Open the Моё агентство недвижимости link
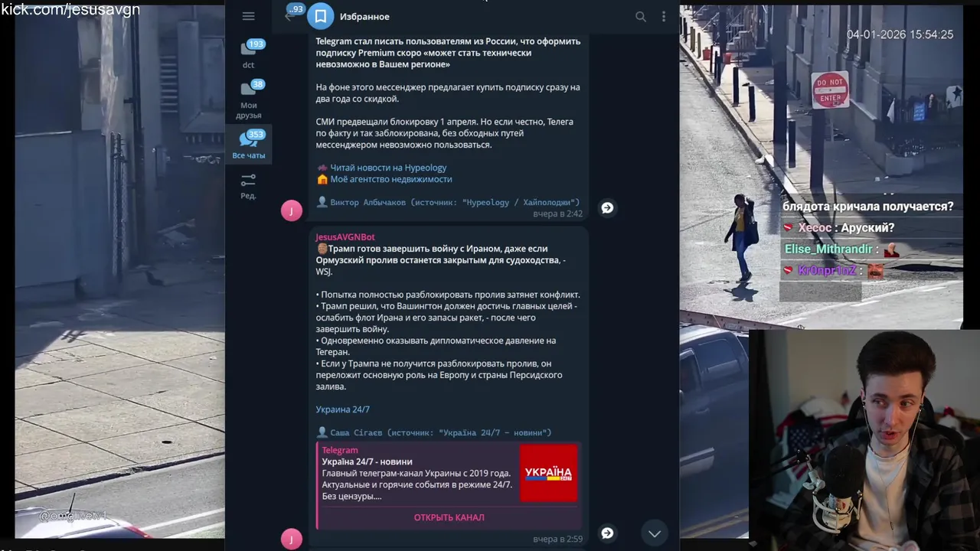Viewport: 980px width, 551px height. (391, 179)
